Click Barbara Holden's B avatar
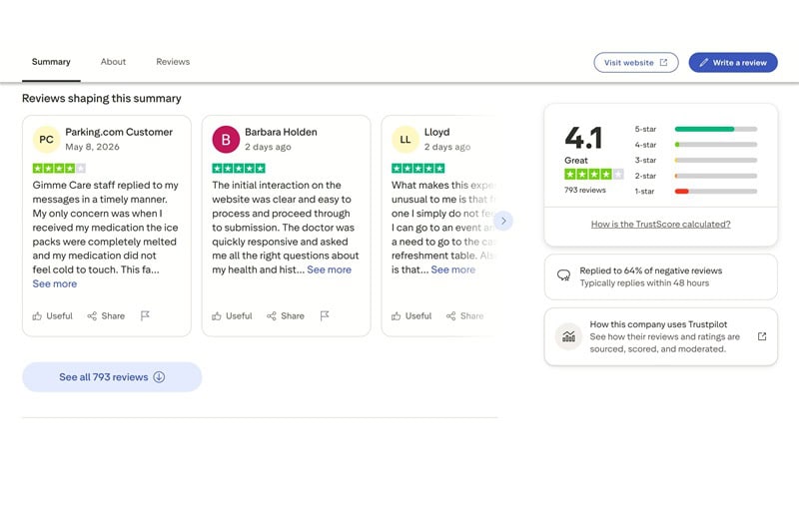Screen dimensions: 799x532 [226, 140]
